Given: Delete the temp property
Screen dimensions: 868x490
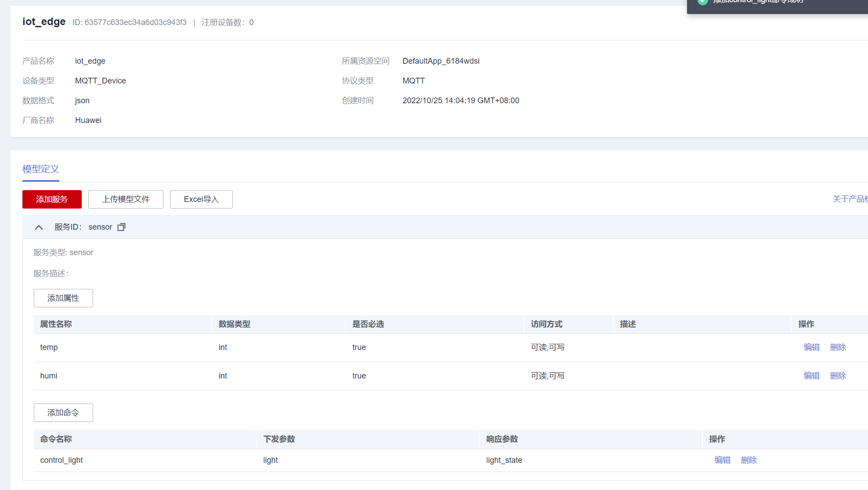Looking at the screenshot, I should tap(838, 347).
